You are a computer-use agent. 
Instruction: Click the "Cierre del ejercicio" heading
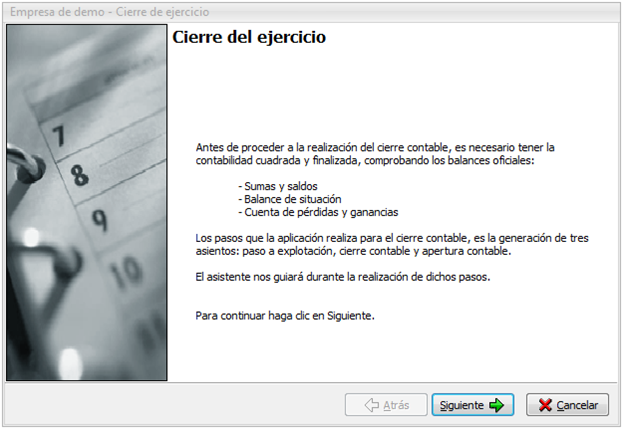coord(249,37)
